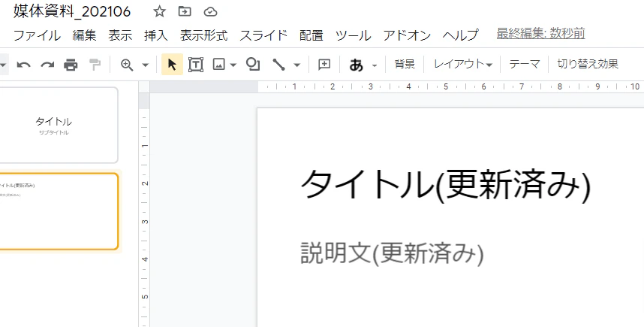The height and width of the screenshot is (327, 644).
Task: Open the アドオン menu
Action: tap(407, 35)
